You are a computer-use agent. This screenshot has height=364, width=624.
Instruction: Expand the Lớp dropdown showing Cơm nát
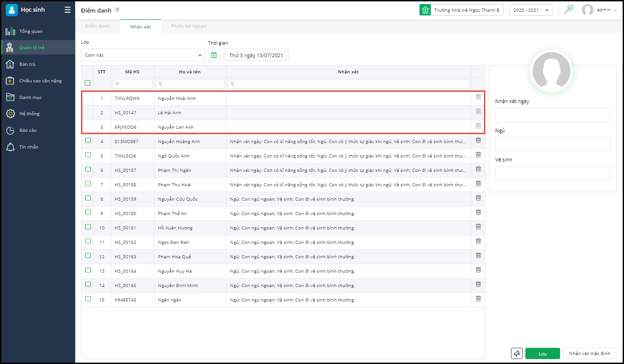coord(143,55)
